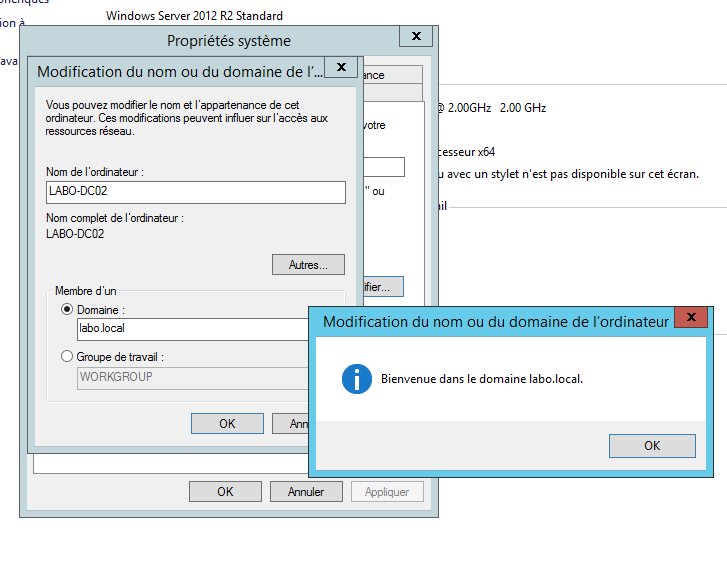
Task: Click OK in the name modification dialog
Action: 227,424
